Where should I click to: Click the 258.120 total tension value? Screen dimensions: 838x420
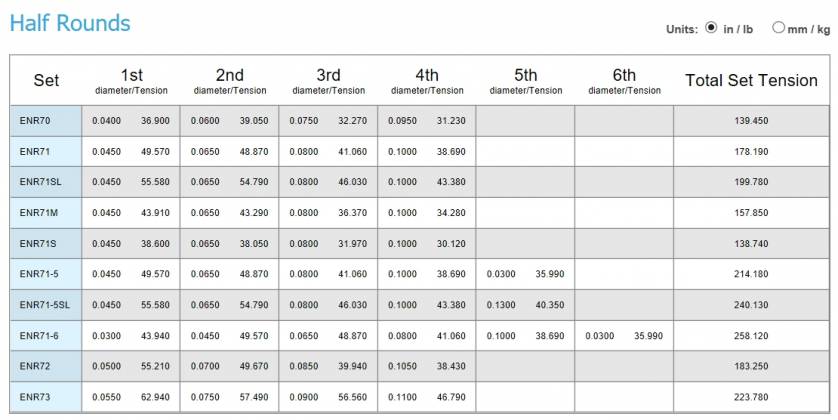pyautogui.click(x=751, y=336)
